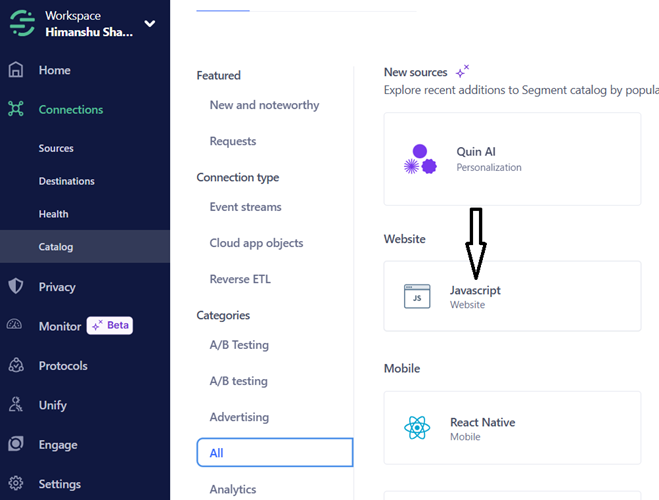Viewport: 659px width, 500px height.
Task: Click the Quin AI purple logo
Action: coord(420,159)
